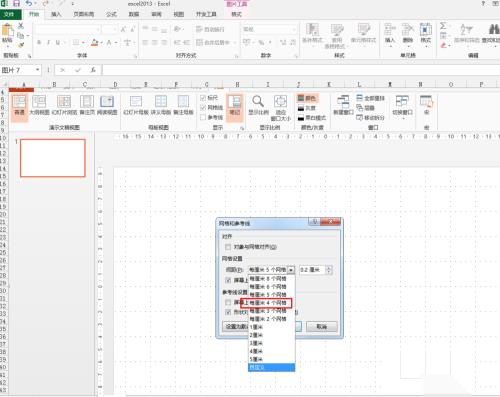Click the Arrange All (全部重排) button
Viewport: 500px width, 397px height.
pos(371,98)
